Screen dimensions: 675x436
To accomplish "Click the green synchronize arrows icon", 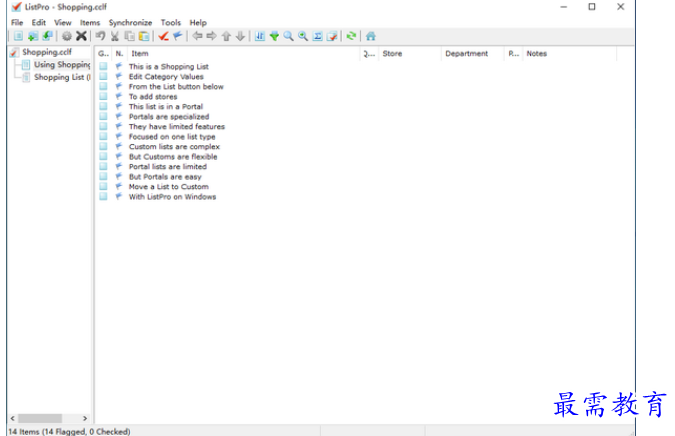I will pyautogui.click(x=351, y=36).
